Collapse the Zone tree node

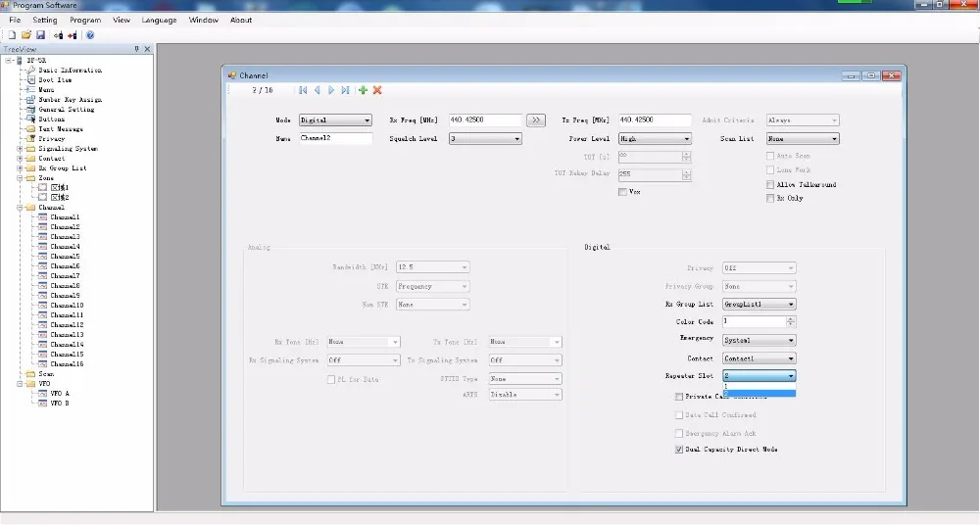[20, 178]
